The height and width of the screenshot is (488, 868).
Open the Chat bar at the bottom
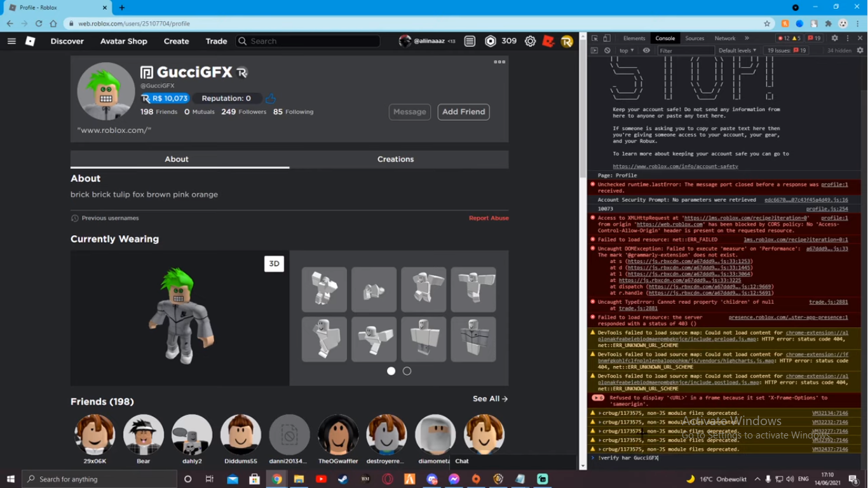pyautogui.click(x=513, y=461)
